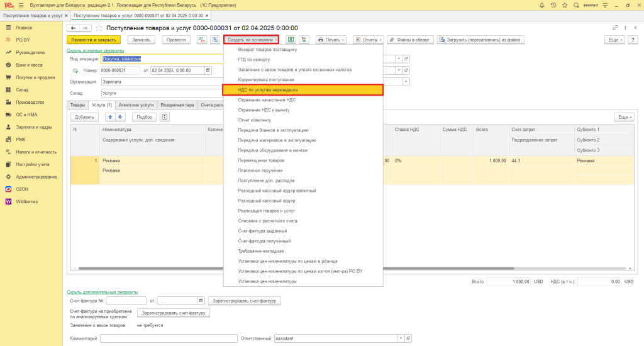
Task: Switch to Возвратная тара tab
Action: pos(177,105)
